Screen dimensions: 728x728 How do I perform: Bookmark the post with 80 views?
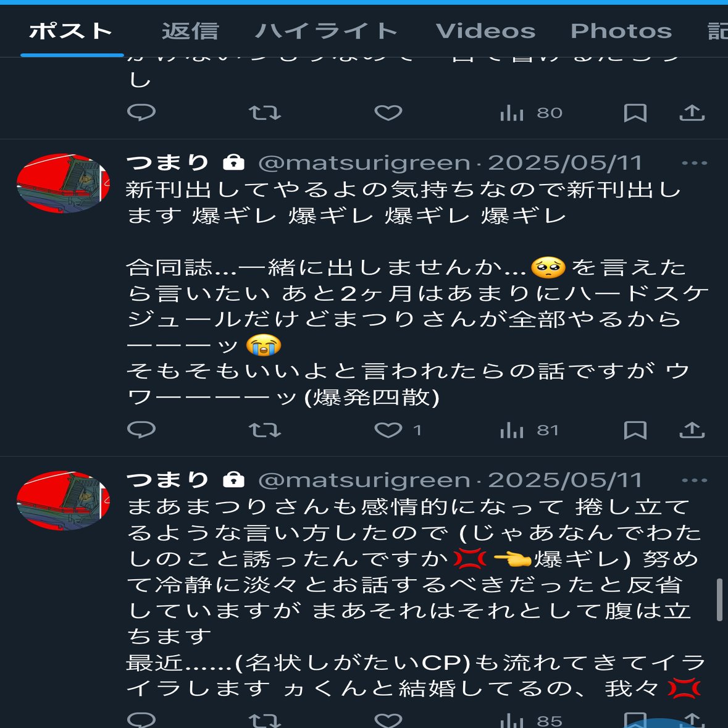pyautogui.click(x=635, y=112)
